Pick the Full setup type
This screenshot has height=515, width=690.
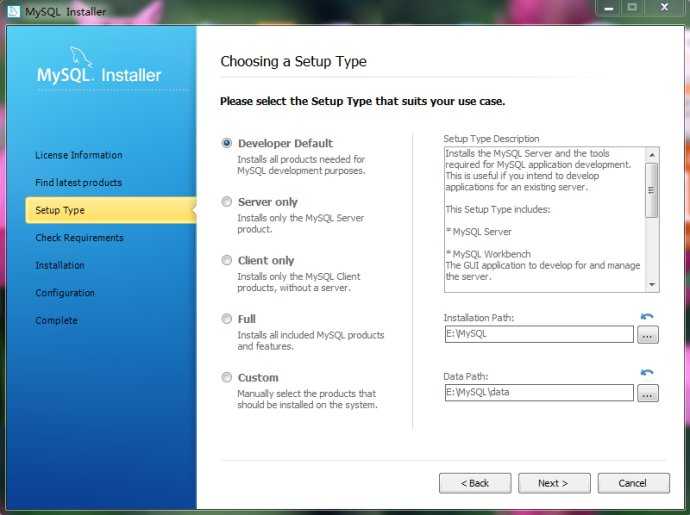tap(227, 319)
